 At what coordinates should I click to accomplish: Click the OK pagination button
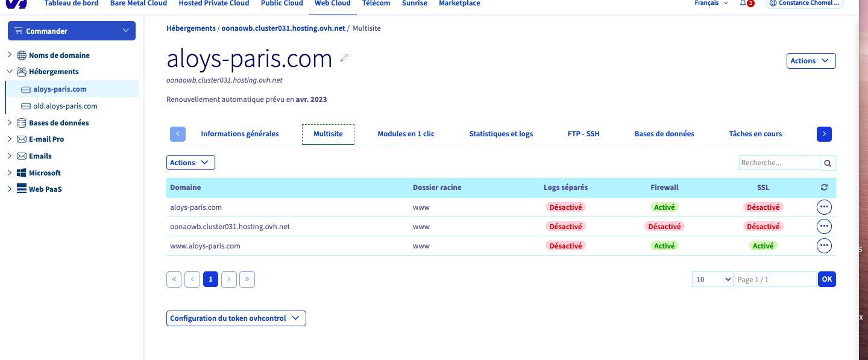[826, 279]
